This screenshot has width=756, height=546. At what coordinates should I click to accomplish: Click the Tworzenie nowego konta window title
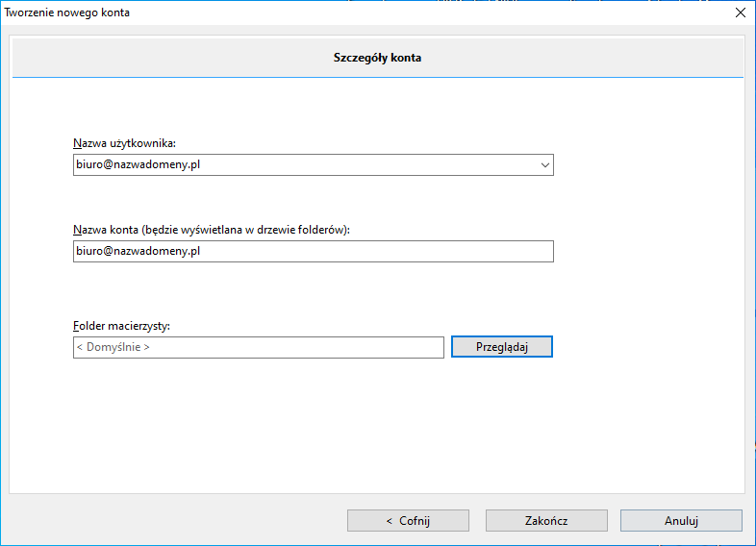[67, 12]
